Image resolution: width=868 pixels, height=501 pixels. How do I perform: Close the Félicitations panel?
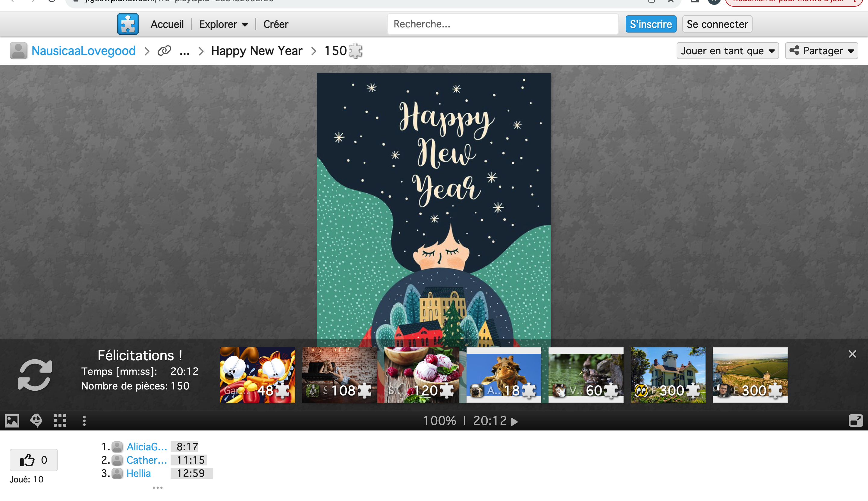[852, 354]
